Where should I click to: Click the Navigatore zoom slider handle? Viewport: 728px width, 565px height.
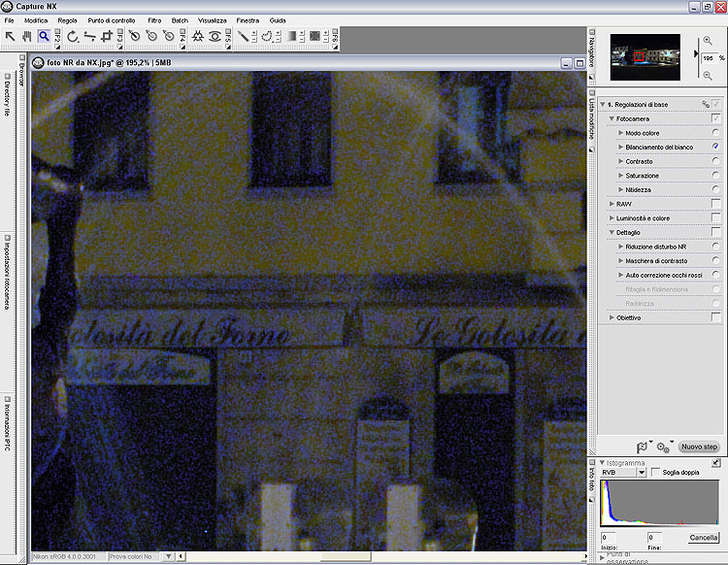(696, 53)
